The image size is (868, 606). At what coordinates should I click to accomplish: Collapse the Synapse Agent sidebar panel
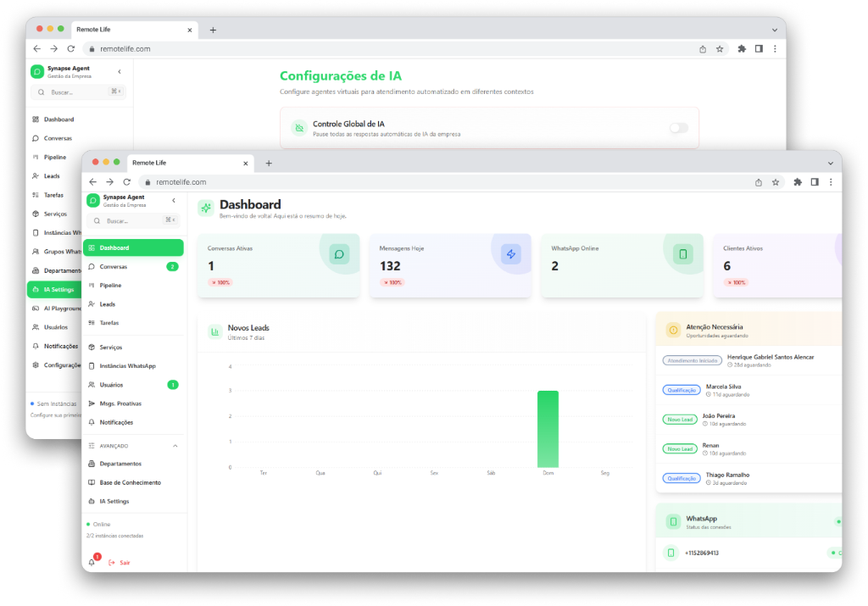(173, 201)
